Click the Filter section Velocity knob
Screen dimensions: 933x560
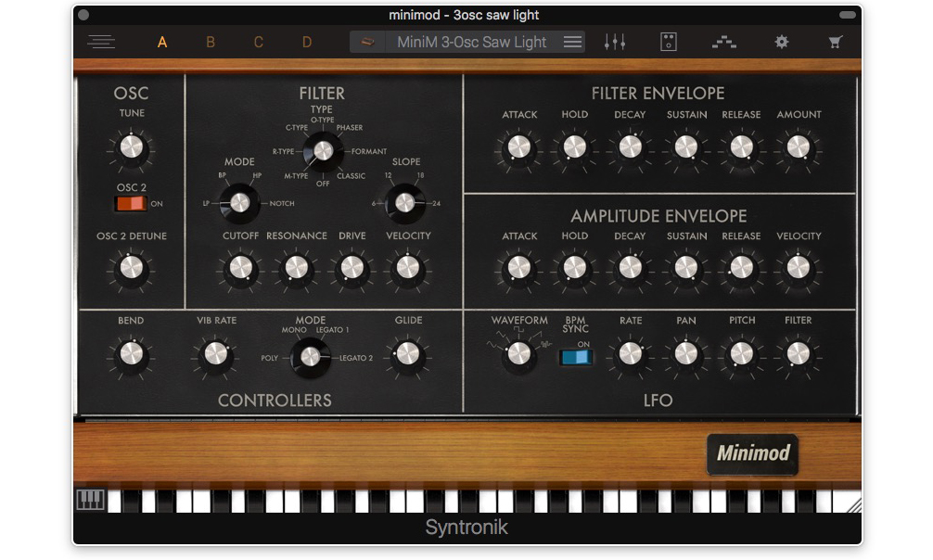click(x=407, y=268)
